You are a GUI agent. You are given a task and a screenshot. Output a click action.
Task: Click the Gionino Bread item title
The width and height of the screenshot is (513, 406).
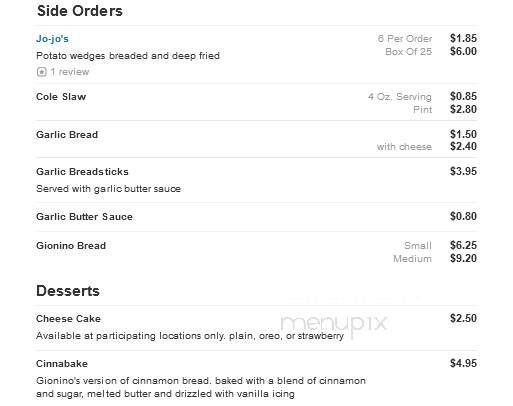pos(71,246)
